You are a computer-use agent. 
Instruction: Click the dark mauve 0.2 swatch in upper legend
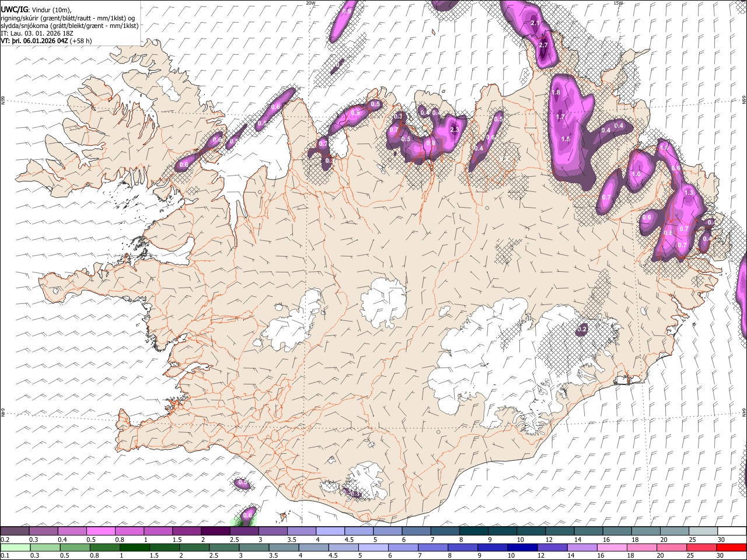15,531
